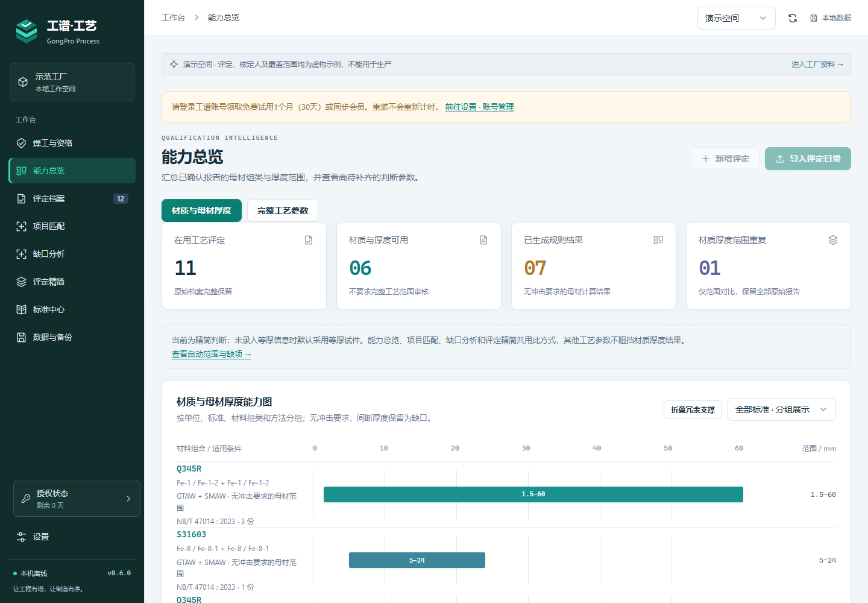Image resolution: width=868 pixels, height=603 pixels.
Task: Click the 1.5–60 teal thickness bar
Action: point(533,494)
